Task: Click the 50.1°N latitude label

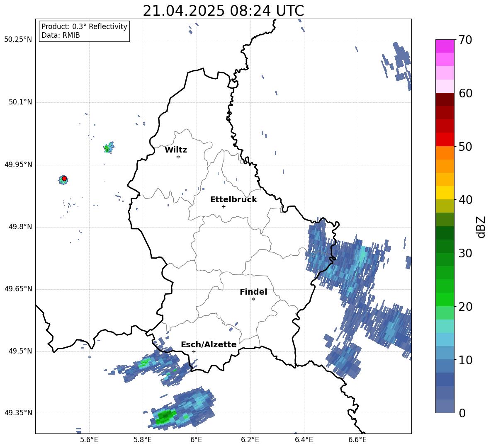Action: tap(20, 102)
